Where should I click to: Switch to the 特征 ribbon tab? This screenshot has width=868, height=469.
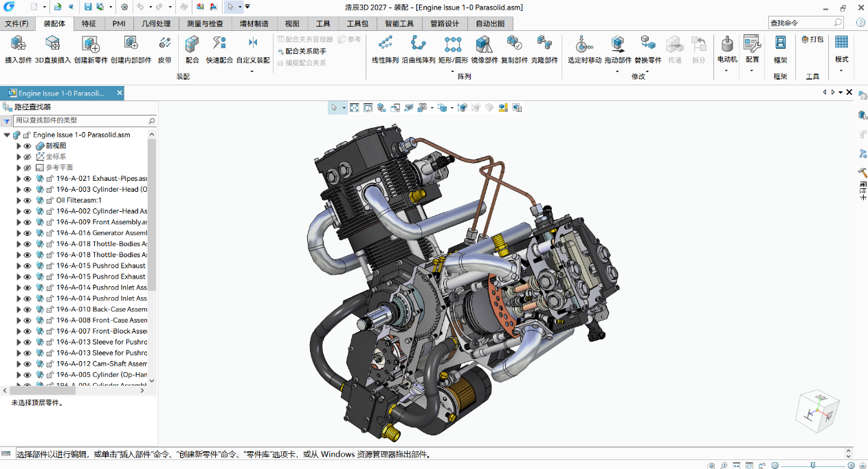89,23
